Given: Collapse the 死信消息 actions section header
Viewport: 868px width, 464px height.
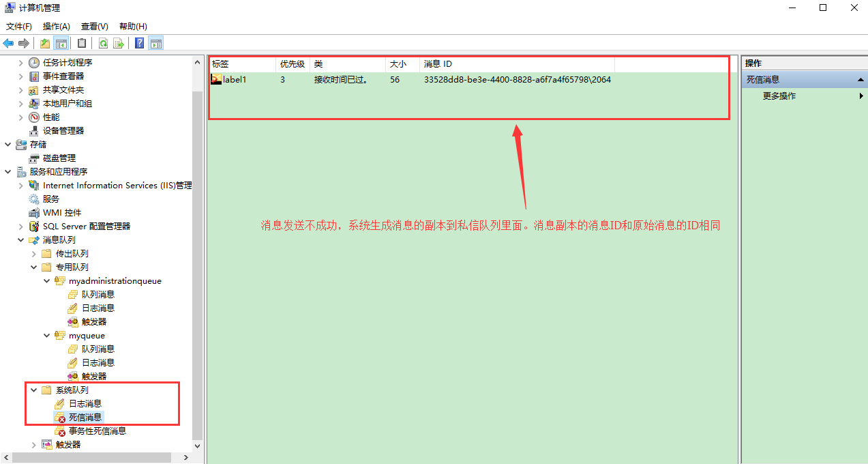Looking at the screenshot, I should pyautogui.click(x=804, y=79).
